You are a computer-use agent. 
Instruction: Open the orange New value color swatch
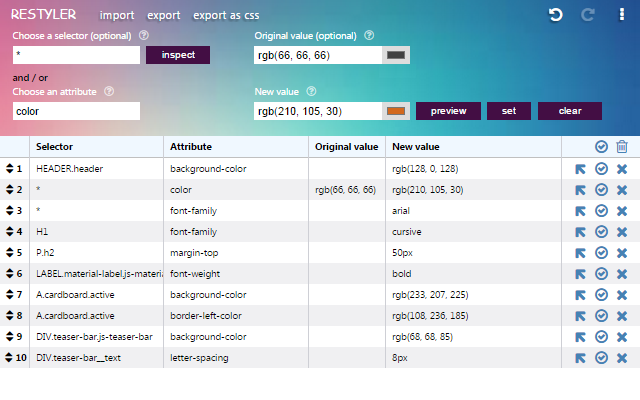pyautogui.click(x=395, y=111)
